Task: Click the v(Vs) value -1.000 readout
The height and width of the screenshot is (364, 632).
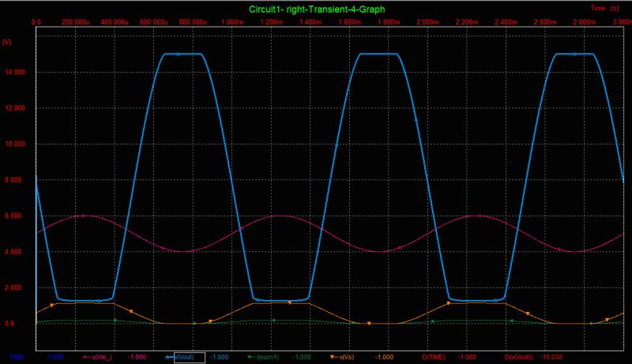Action: tap(384, 357)
